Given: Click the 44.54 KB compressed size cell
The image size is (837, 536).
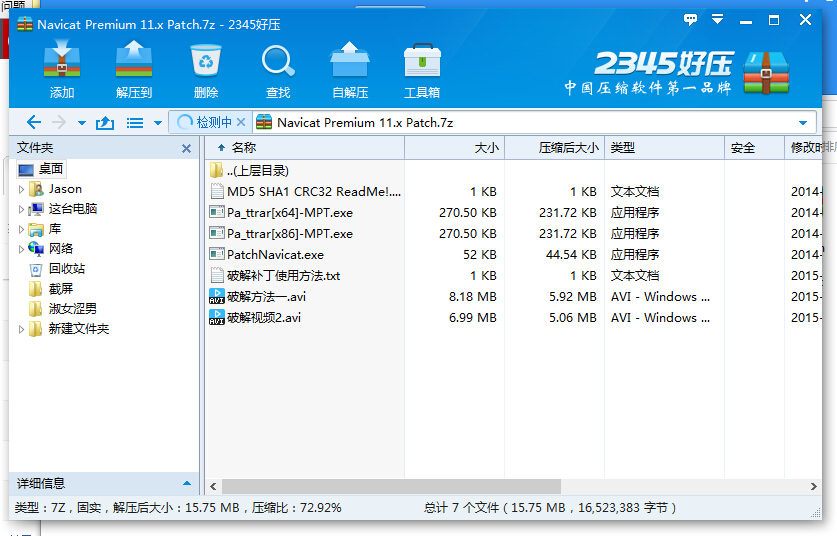Looking at the screenshot, I should tap(571, 255).
